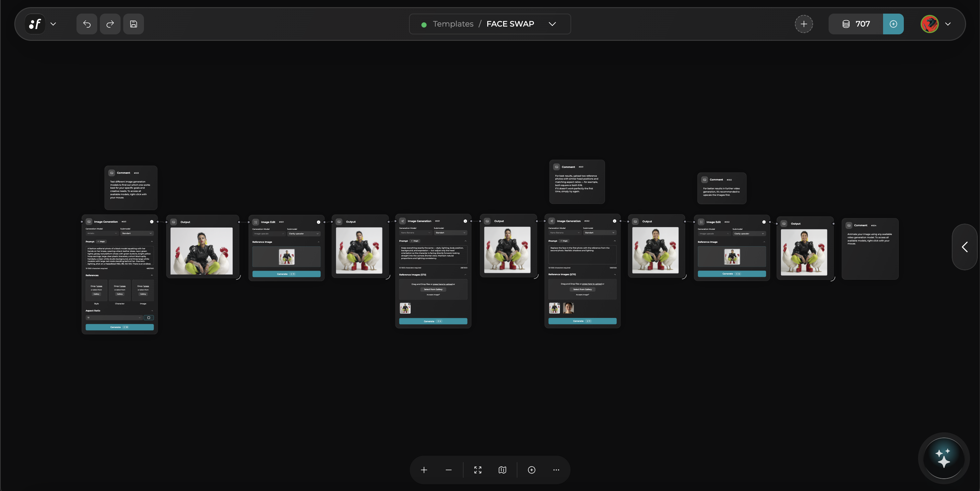This screenshot has height=491, width=980.
Task: Click the Magic toggle in Image Generation #001 prompt
Action: click(101, 242)
